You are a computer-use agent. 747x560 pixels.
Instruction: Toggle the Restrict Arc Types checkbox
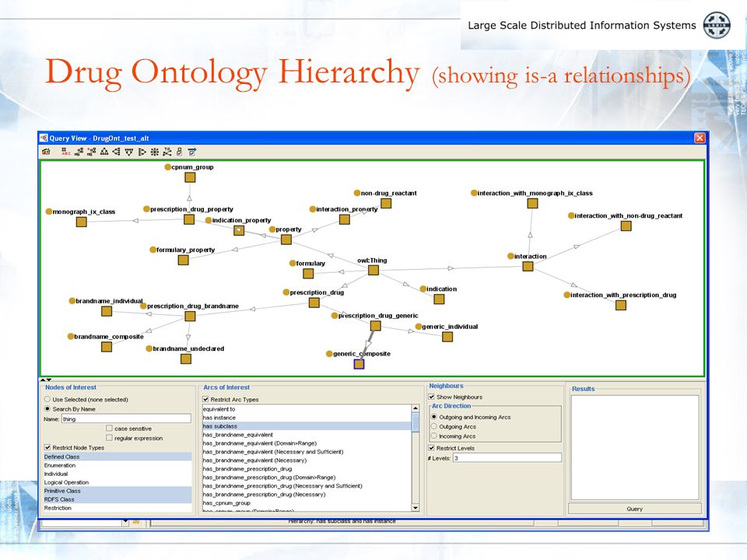click(x=205, y=400)
